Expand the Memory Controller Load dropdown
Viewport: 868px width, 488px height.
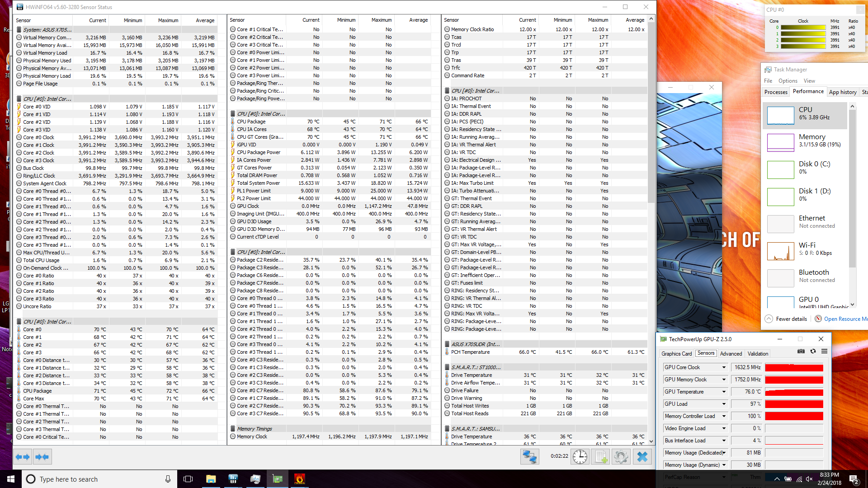[x=724, y=416]
